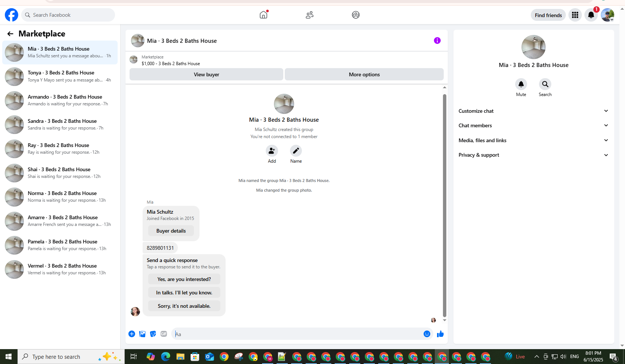This screenshot has width=625, height=364.
Task: Click the View buyer button
Action: (206, 74)
